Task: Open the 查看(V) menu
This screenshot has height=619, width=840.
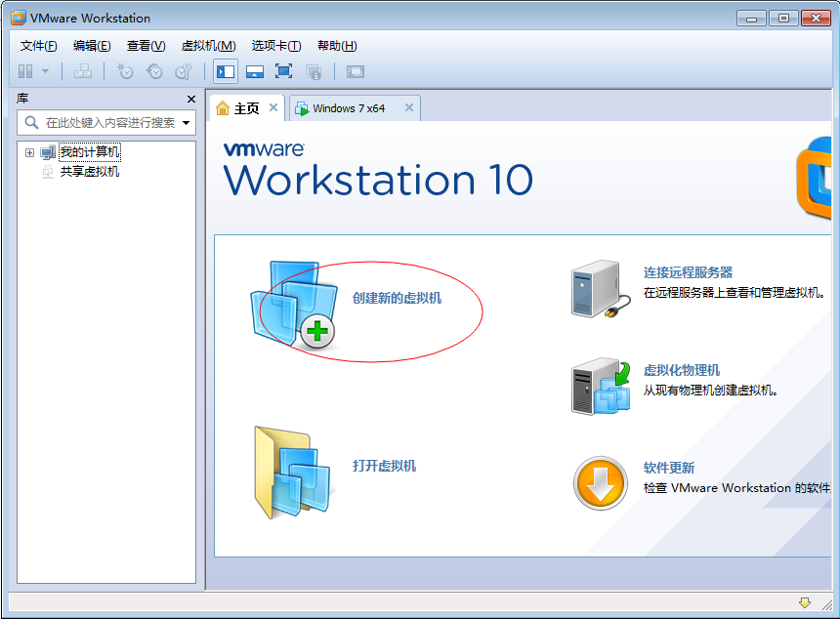Action: tap(146, 46)
